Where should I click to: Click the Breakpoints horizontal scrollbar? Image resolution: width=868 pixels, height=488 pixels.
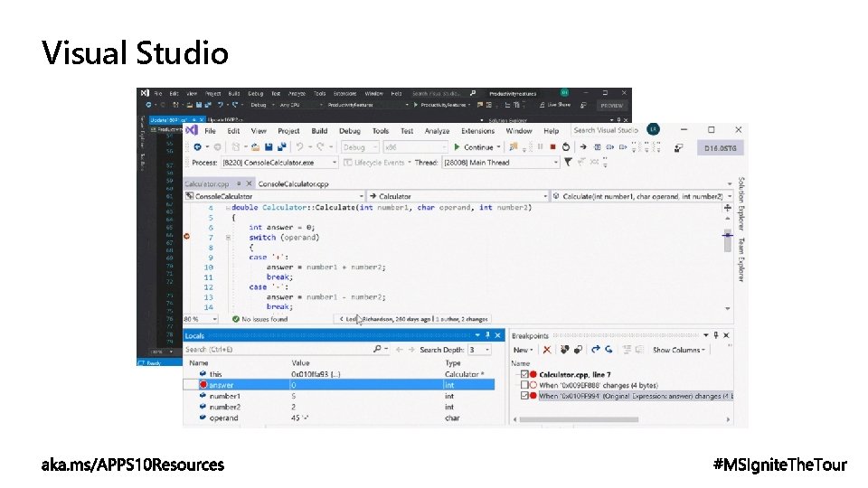tap(579, 419)
